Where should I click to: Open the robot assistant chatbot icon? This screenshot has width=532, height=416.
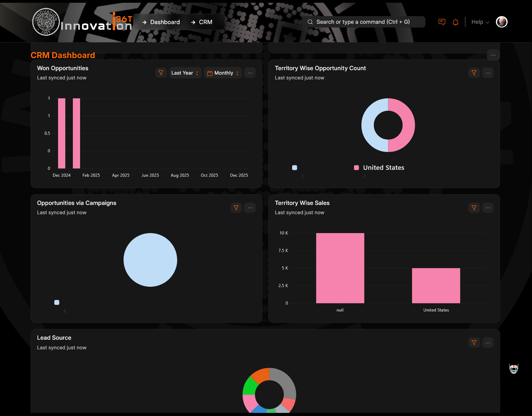(x=513, y=369)
